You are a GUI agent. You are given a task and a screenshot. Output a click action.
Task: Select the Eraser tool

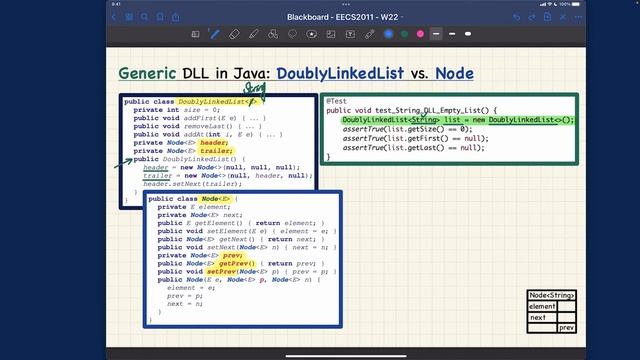tap(234, 34)
